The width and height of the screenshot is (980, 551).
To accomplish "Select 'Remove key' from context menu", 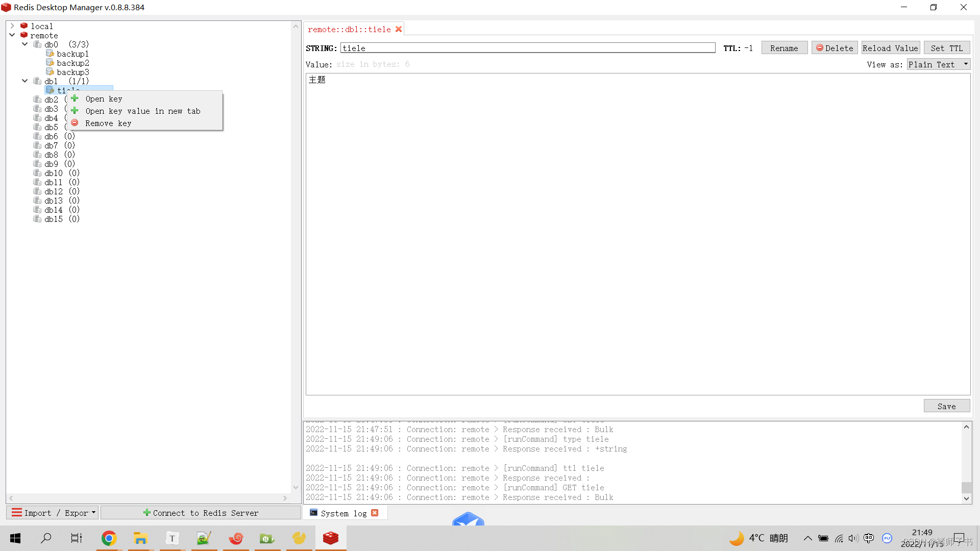I will (x=108, y=123).
